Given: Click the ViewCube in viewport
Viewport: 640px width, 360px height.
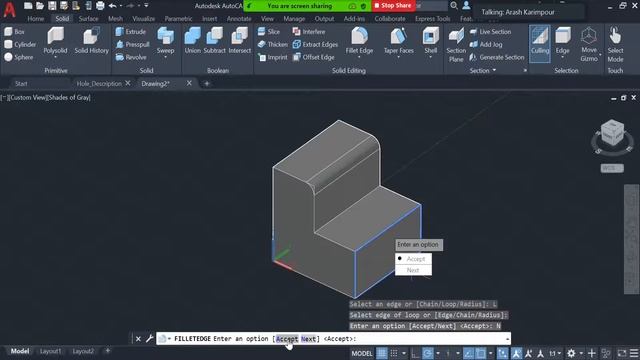Looking at the screenshot, I should click(x=612, y=133).
